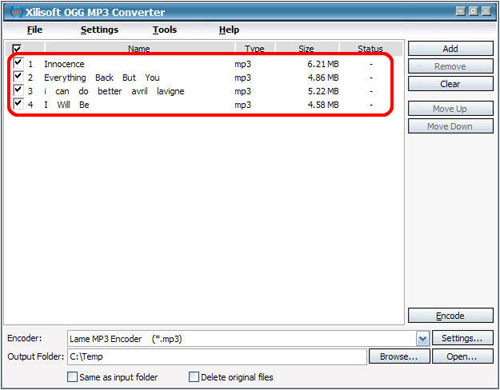Click the Xilisoft app icon in title bar

tap(16, 12)
